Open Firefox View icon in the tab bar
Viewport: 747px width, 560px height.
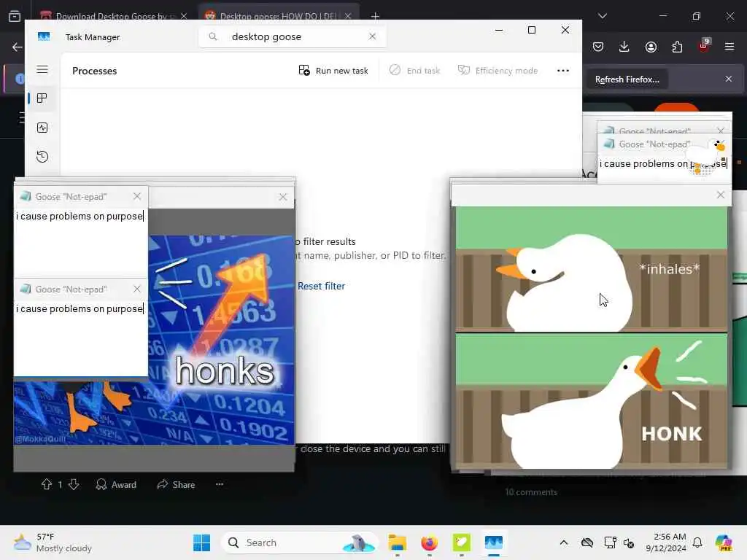click(x=15, y=16)
